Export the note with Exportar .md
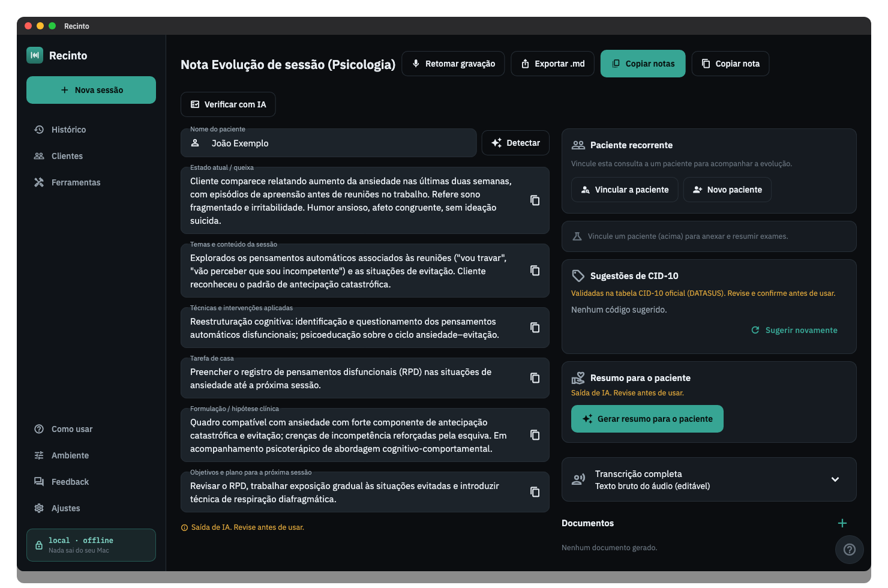 [x=553, y=64]
